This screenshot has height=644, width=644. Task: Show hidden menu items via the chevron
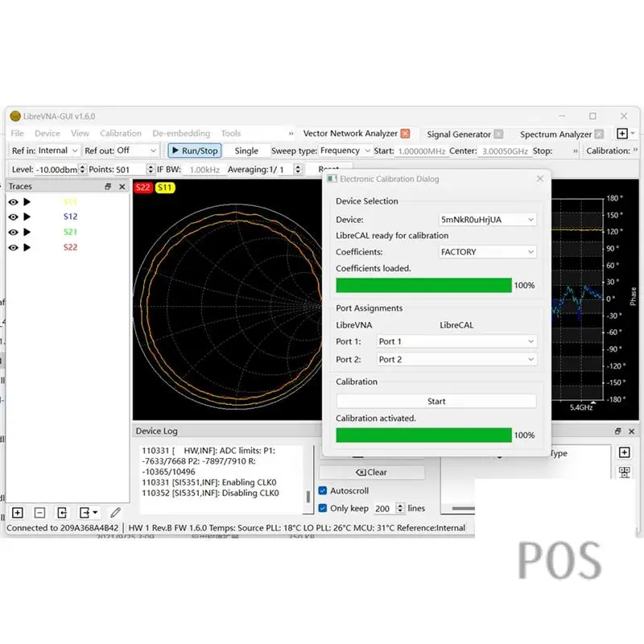click(x=291, y=134)
